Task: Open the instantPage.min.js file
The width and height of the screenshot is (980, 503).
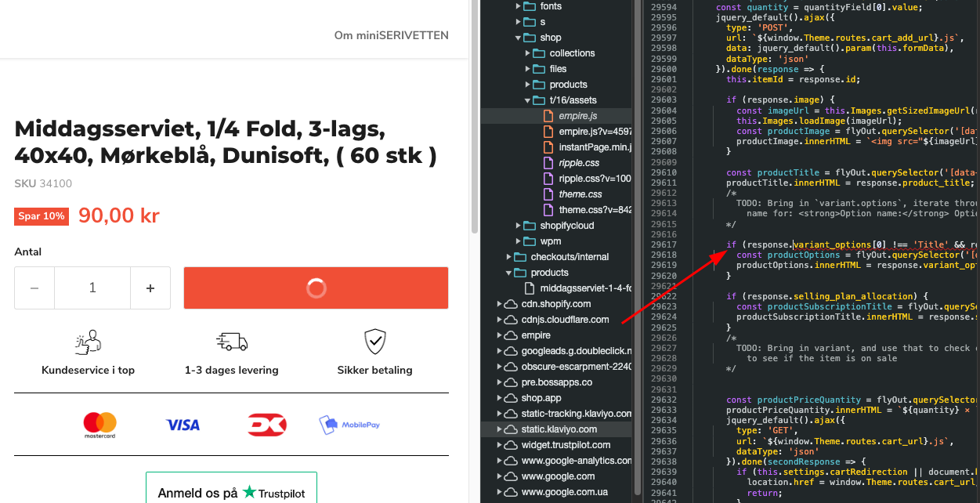Action: pyautogui.click(x=595, y=147)
